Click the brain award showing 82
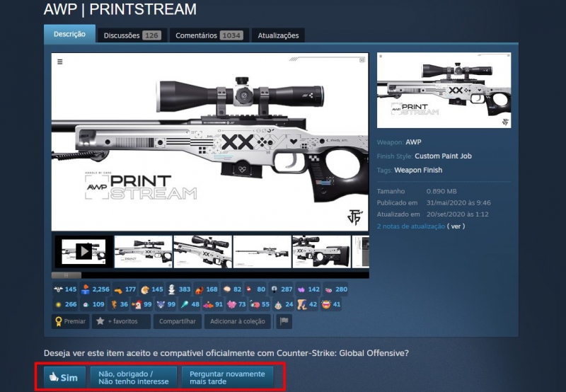This screenshot has width=566, height=392. pyautogui.click(x=232, y=289)
